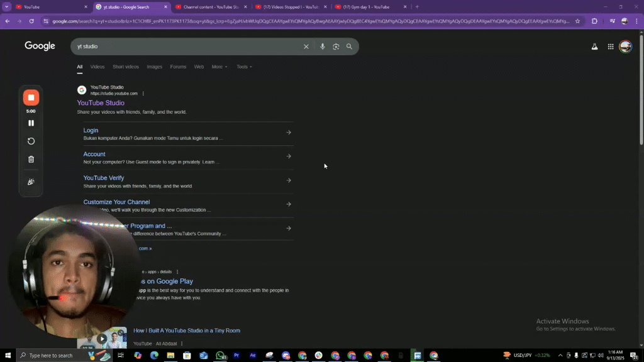Reload the Google search page
This screenshot has width=644, height=362.
coord(31,21)
